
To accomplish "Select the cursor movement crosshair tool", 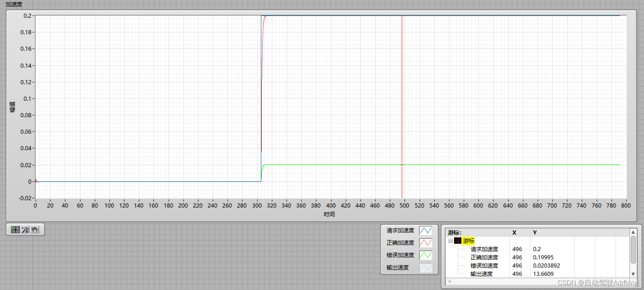I will 15,230.
